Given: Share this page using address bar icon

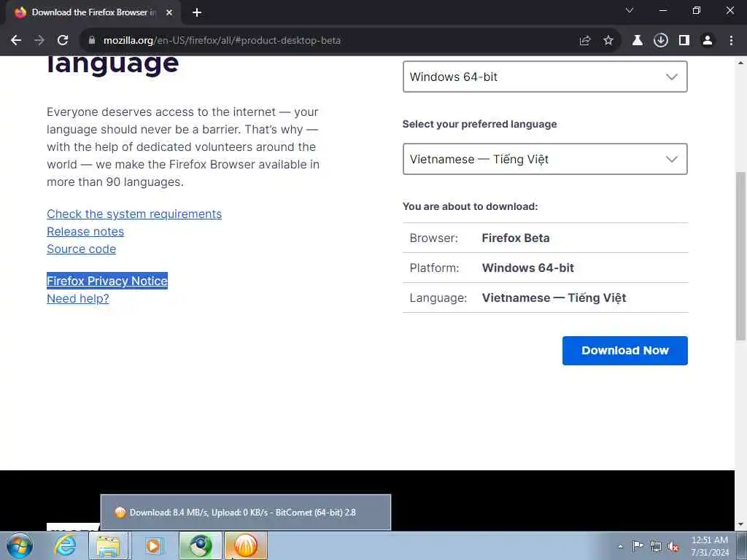Looking at the screenshot, I should [585, 41].
